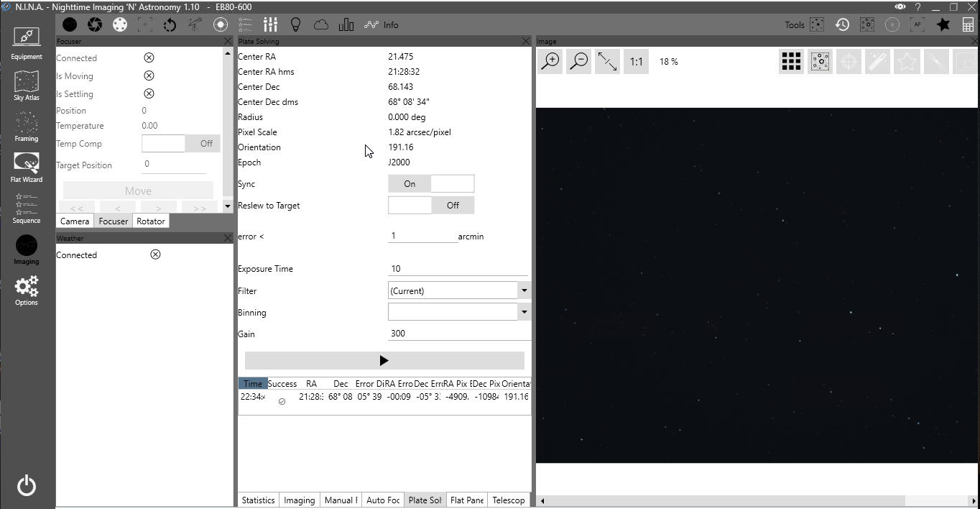Screen dimensions: 980x509
Task: Toggle the Sync switch
Action: pyautogui.click(x=431, y=184)
